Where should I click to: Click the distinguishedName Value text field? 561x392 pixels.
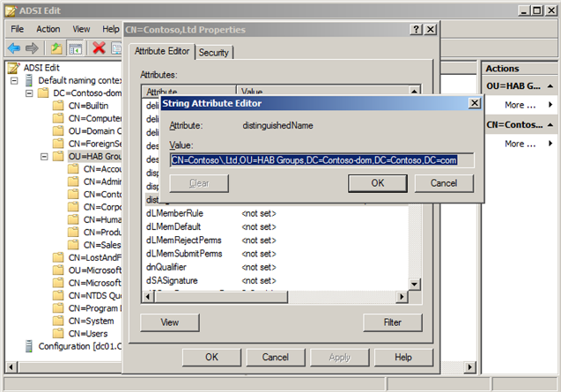pos(322,160)
